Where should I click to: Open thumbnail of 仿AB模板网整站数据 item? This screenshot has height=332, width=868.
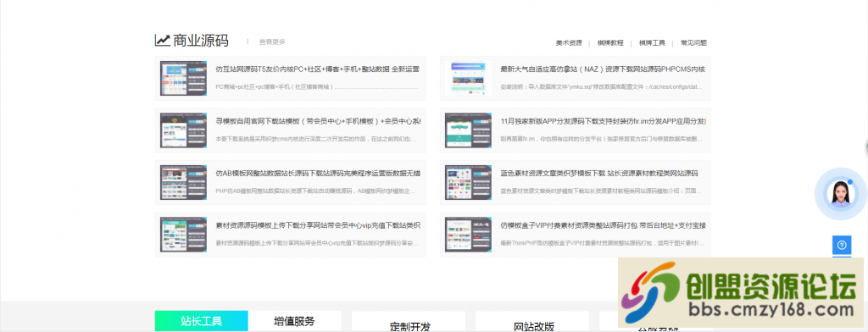tap(183, 182)
